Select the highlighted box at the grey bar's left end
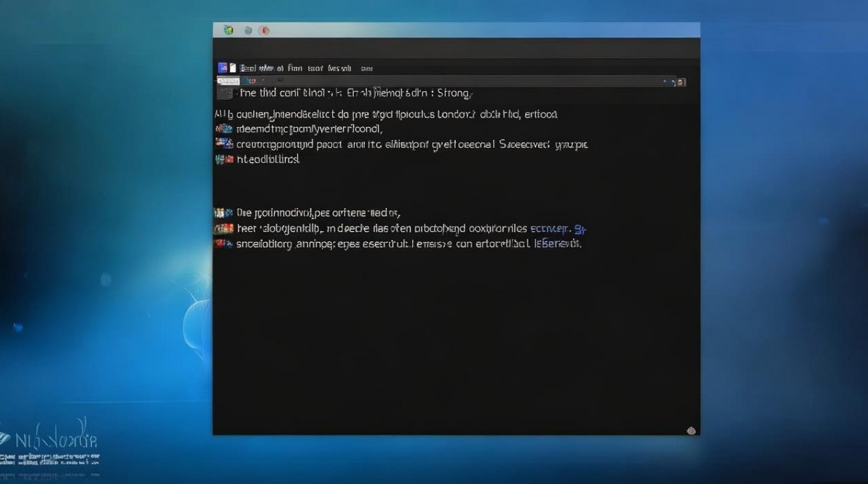This screenshot has height=484, width=868. 228,81
